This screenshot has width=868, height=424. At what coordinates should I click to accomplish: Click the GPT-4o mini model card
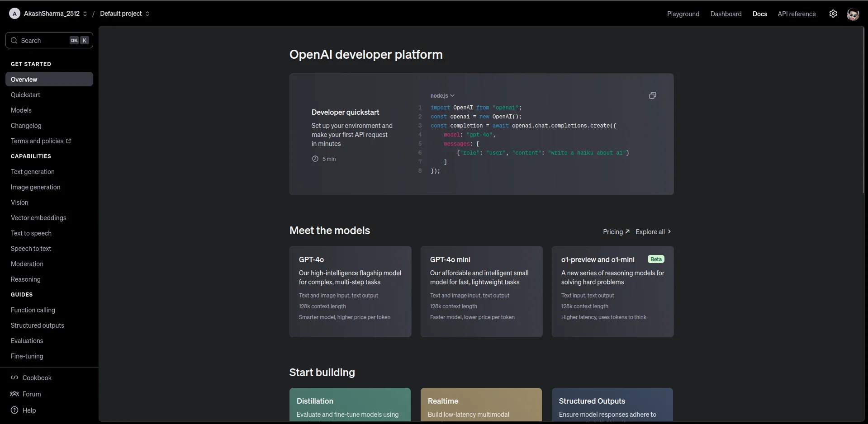481,291
